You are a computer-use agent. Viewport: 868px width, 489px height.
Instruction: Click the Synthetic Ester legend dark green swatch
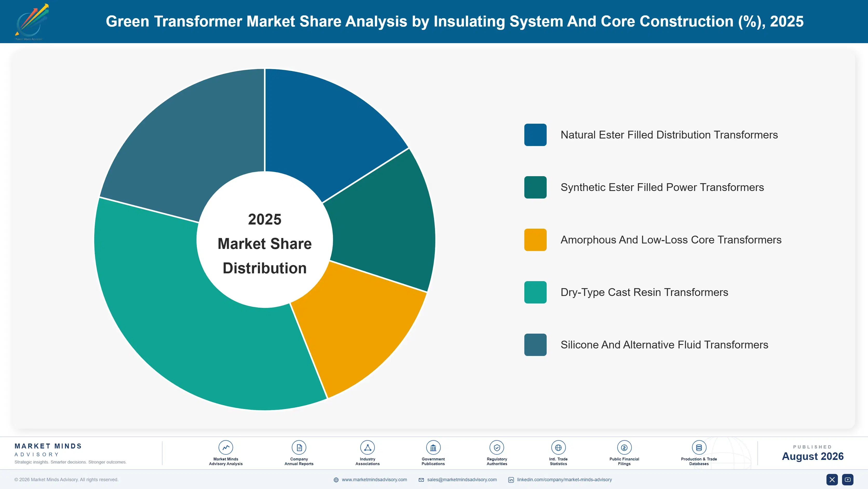click(x=535, y=187)
